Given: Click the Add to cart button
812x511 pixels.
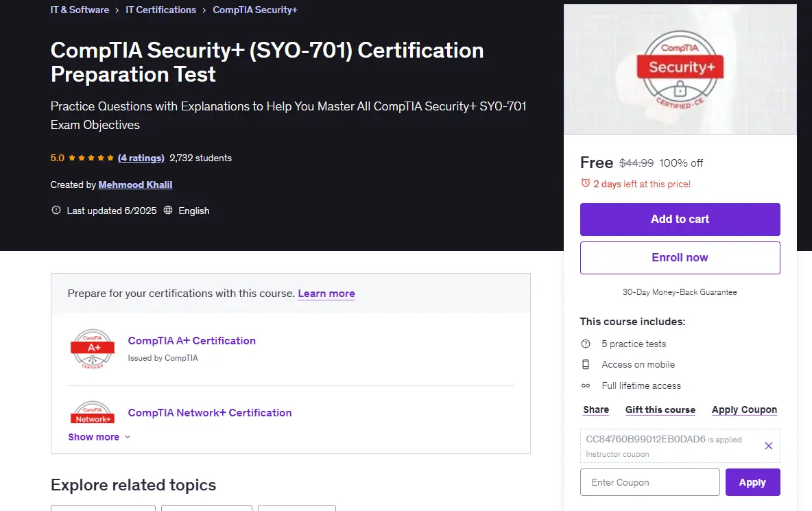Looking at the screenshot, I should pyautogui.click(x=680, y=219).
